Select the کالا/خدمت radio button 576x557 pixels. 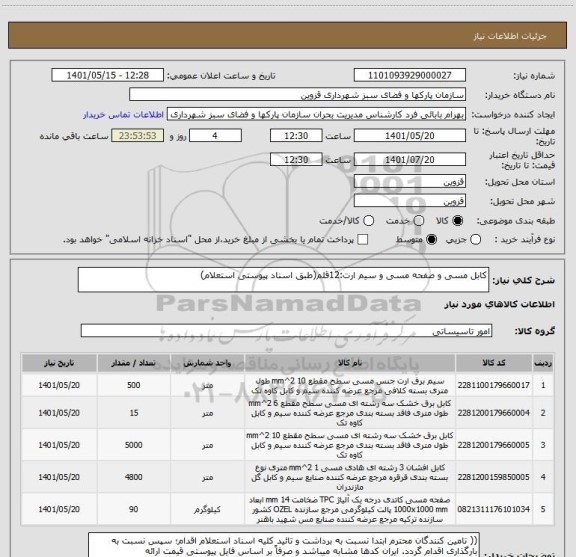(x=368, y=221)
